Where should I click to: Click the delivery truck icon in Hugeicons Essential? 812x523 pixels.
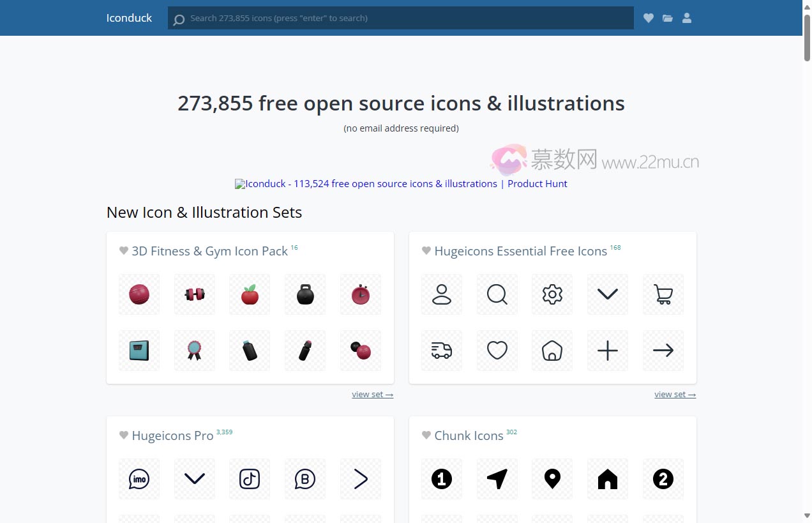click(441, 350)
